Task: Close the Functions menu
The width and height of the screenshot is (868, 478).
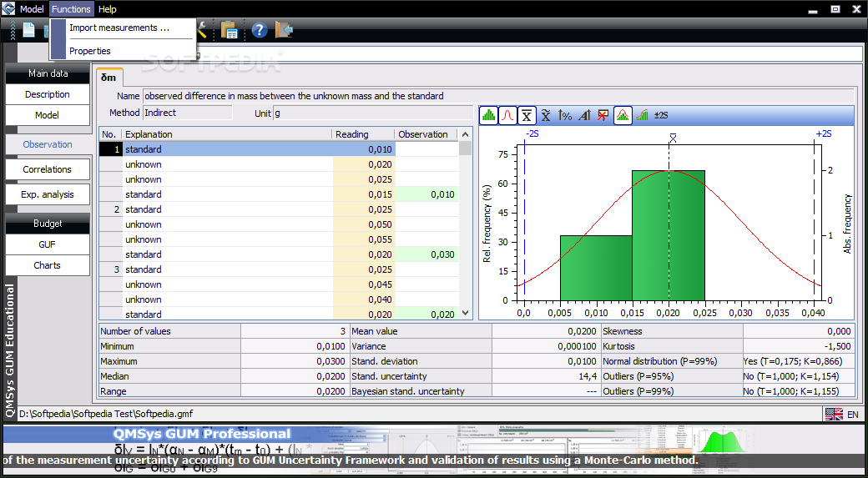Action: (72, 9)
